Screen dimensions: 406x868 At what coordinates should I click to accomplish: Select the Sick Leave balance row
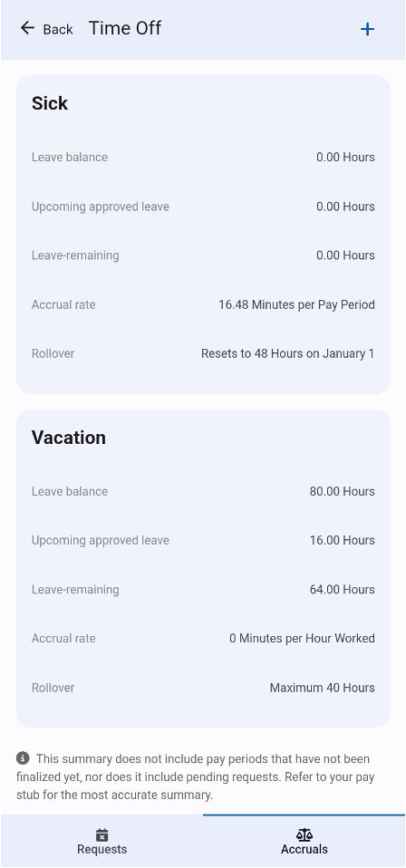point(203,158)
